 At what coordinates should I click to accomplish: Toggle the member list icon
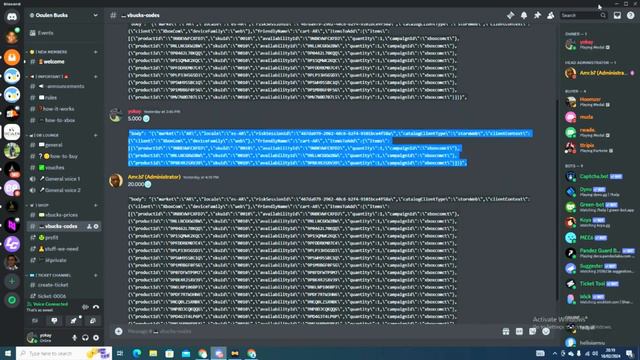point(551,16)
